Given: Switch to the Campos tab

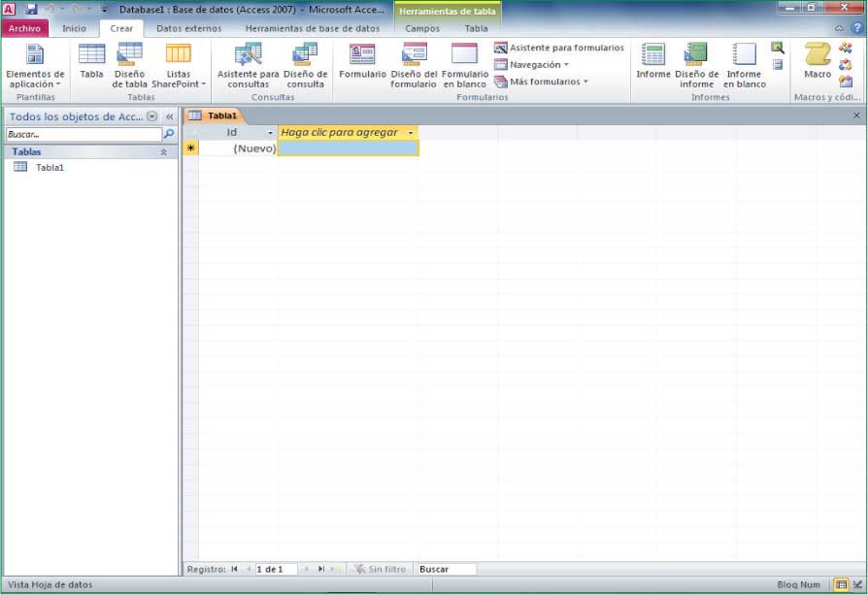Looking at the screenshot, I should pos(421,28).
